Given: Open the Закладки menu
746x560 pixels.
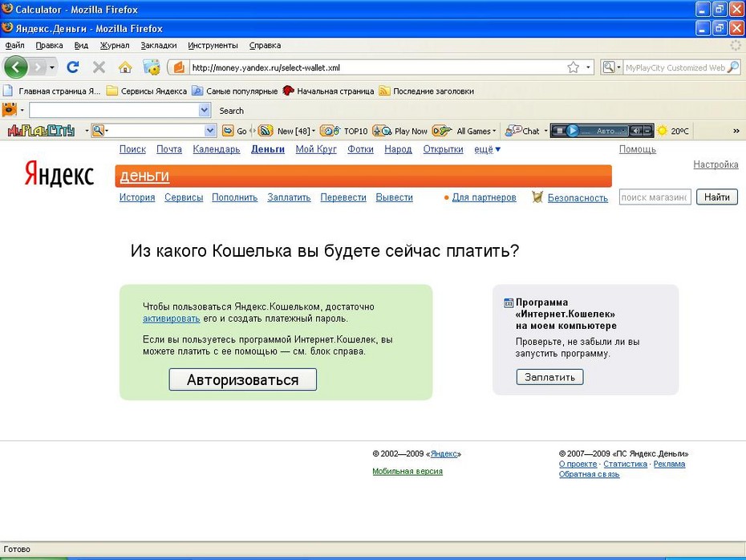Looking at the screenshot, I should click(x=159, y=45).
